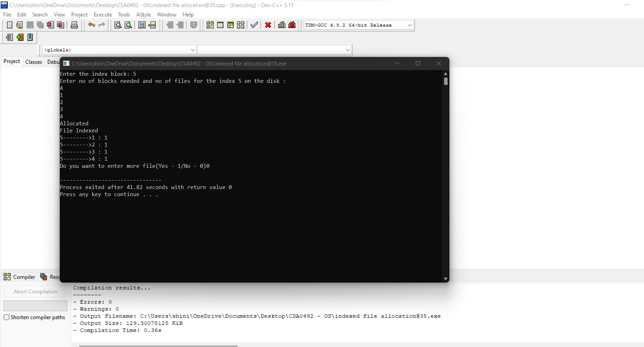Open Profile Analysis via the bar chart icon
644x347 pixels.
pos(281,25)
